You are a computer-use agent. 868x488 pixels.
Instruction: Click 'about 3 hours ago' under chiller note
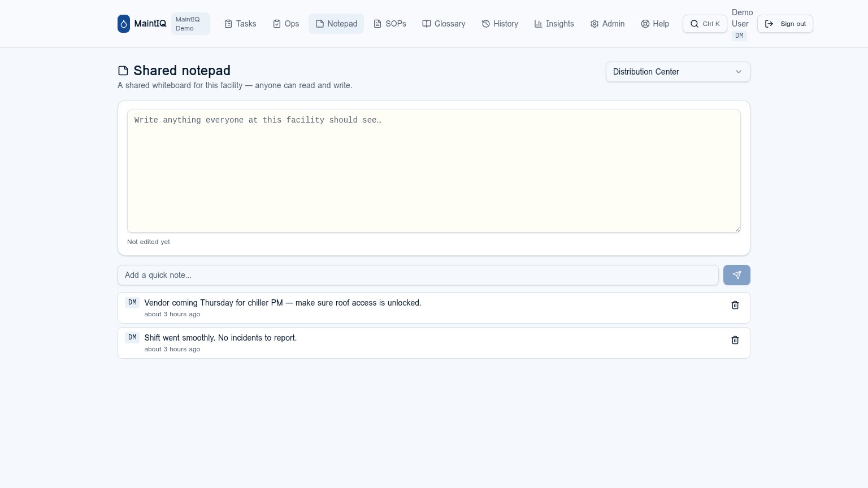pyautogui.click(x=172, y=314)
